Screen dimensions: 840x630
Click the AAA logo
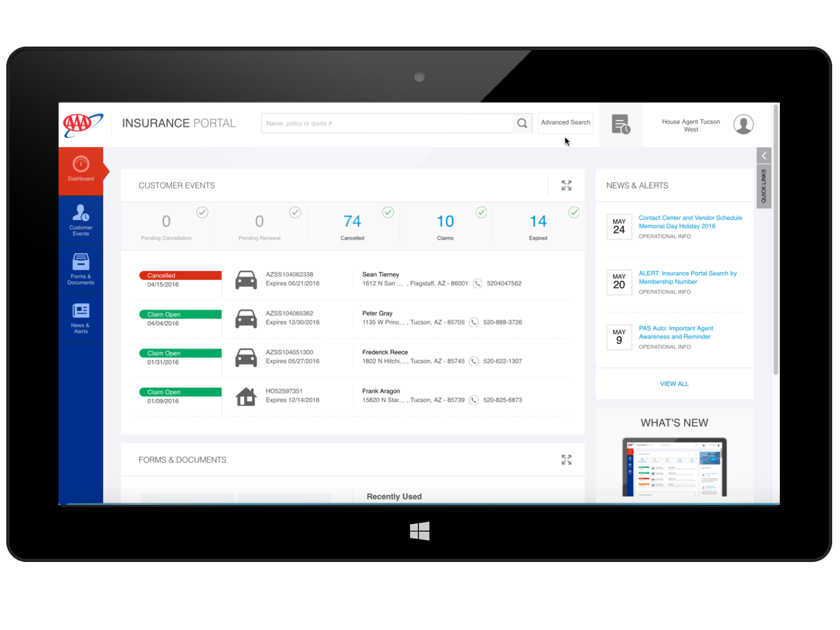pyautogui.click(x=83, y=125)
